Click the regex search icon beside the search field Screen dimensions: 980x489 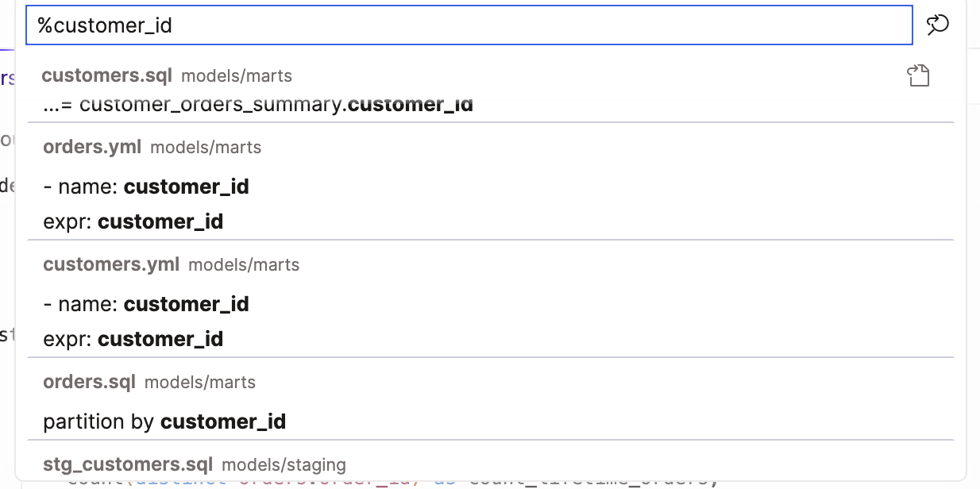click(x=937, y=25)
